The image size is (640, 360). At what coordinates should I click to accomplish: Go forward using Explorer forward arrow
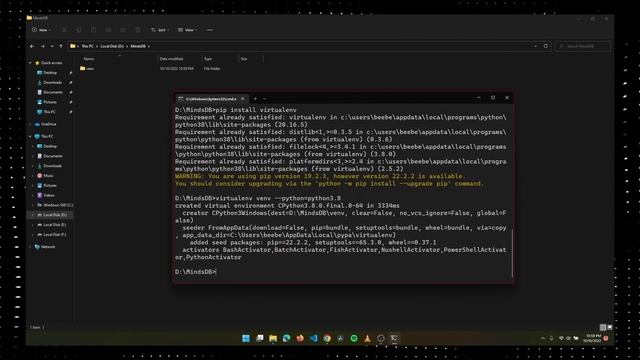[x=42, y=46]
